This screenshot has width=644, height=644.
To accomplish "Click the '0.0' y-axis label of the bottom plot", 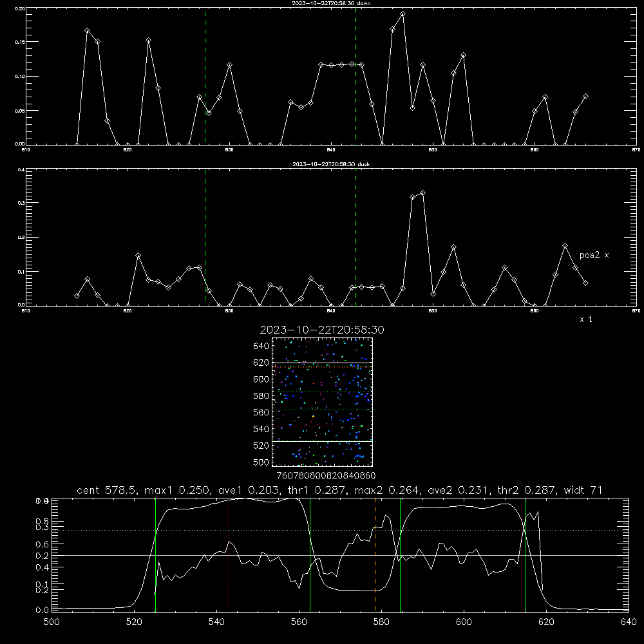I will pyautogui.click(x=42, y=610).
